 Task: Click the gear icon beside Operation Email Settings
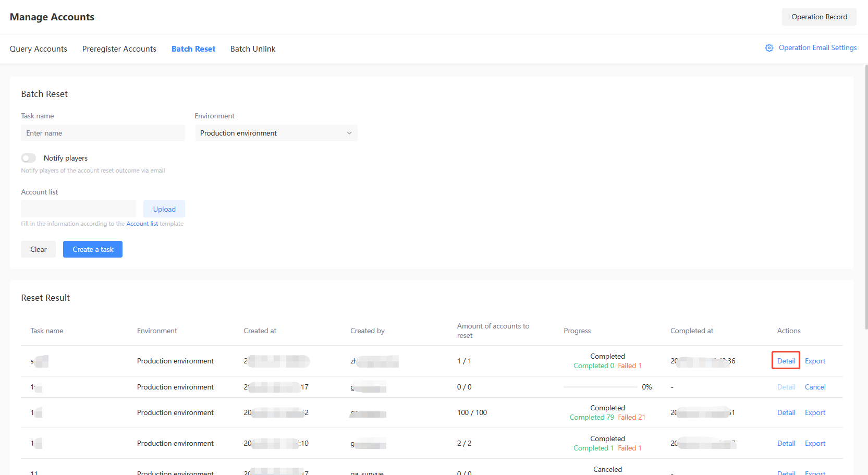pyautogui.click(x=769, y=48)
